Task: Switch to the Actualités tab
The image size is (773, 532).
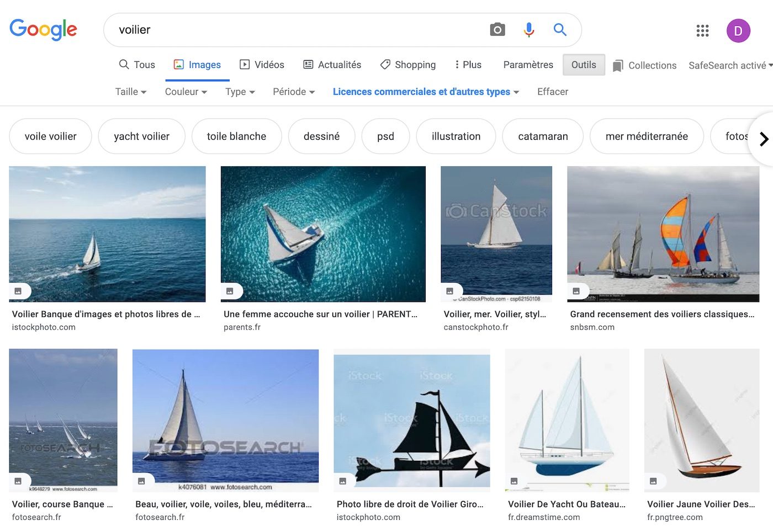Action: tap(332, 65)
